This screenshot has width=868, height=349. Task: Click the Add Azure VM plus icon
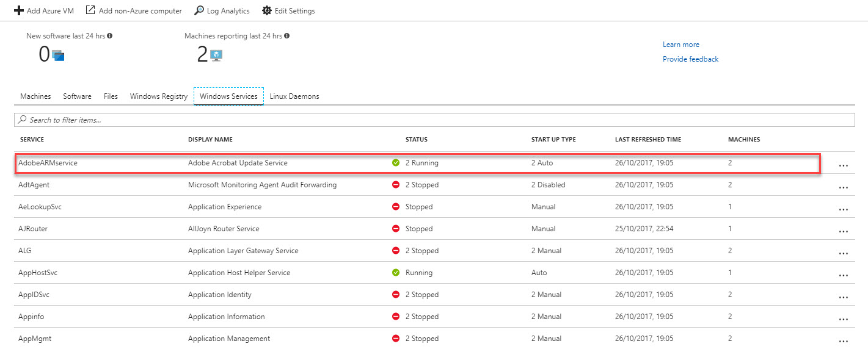[x=19, y=10]
